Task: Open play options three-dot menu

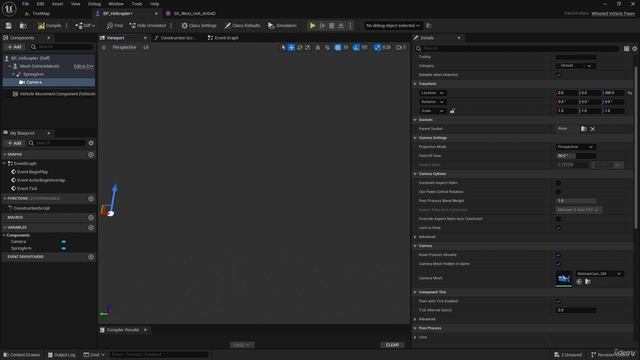Action: (x=350, y=26)
